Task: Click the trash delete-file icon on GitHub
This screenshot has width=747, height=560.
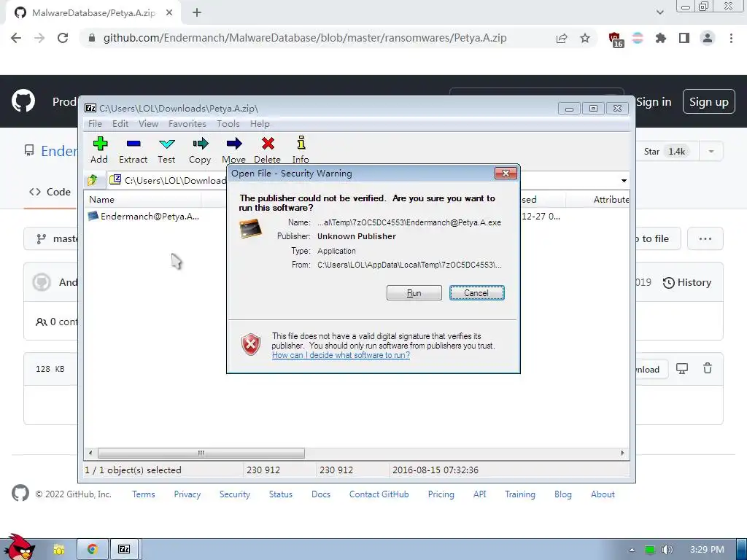Action: [x=708, y=368]
